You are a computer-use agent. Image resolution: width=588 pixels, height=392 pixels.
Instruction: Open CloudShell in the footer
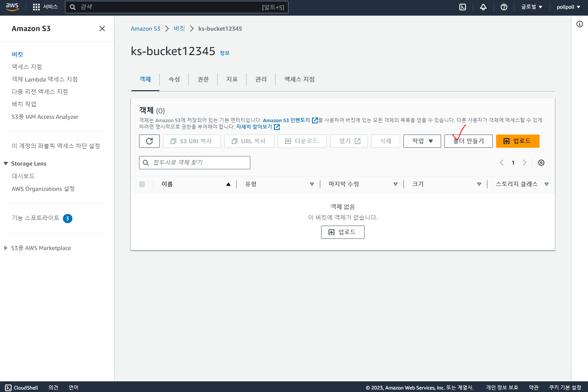(22, 387)
